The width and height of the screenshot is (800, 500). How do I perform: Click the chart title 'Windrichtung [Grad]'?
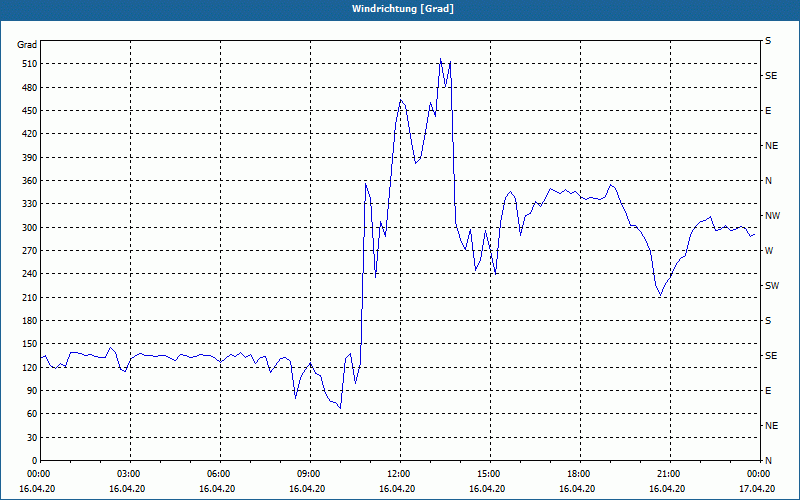click(403, 9)
